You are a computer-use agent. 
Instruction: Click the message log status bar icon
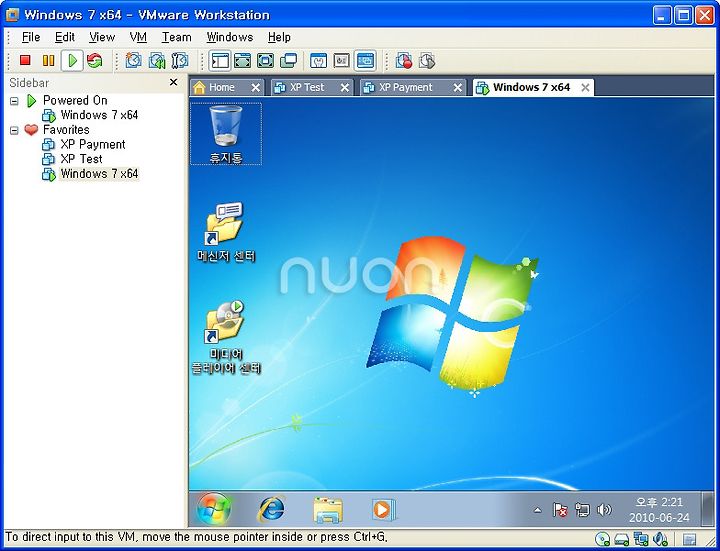pos(689,539)
